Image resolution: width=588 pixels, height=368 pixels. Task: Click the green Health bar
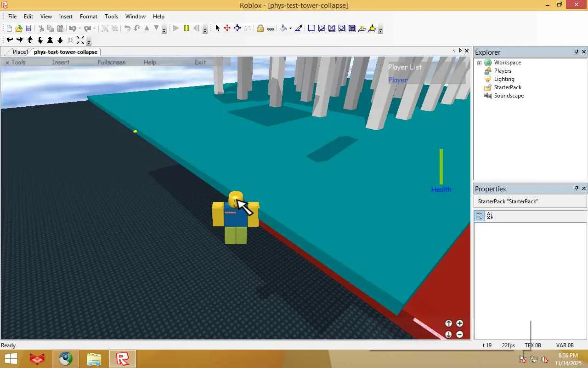coord(441,167)
